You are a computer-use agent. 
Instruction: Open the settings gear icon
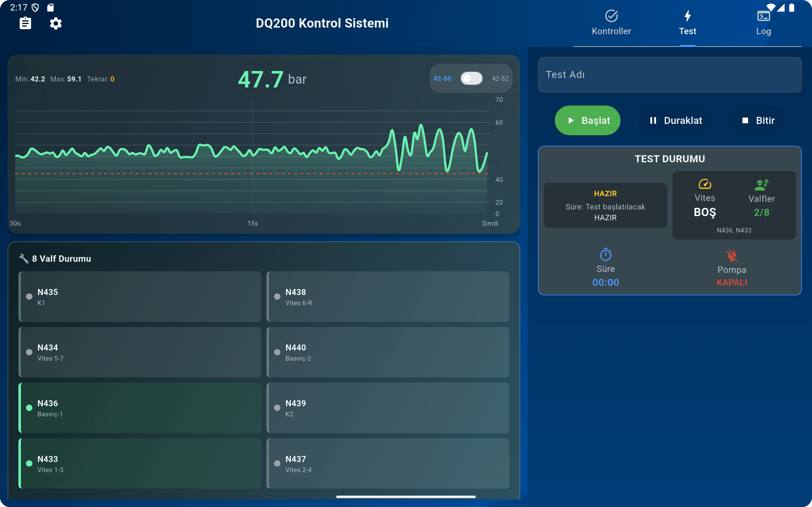coord(56,23)
